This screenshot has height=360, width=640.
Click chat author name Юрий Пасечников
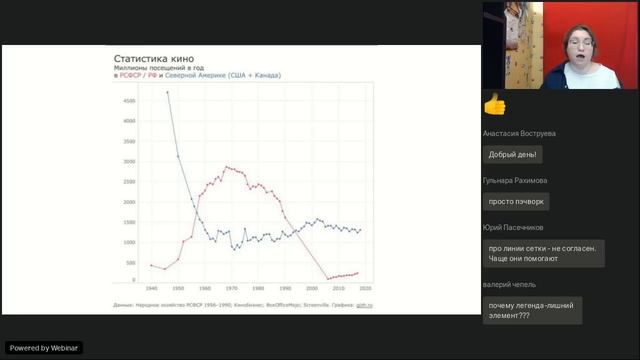513,227
